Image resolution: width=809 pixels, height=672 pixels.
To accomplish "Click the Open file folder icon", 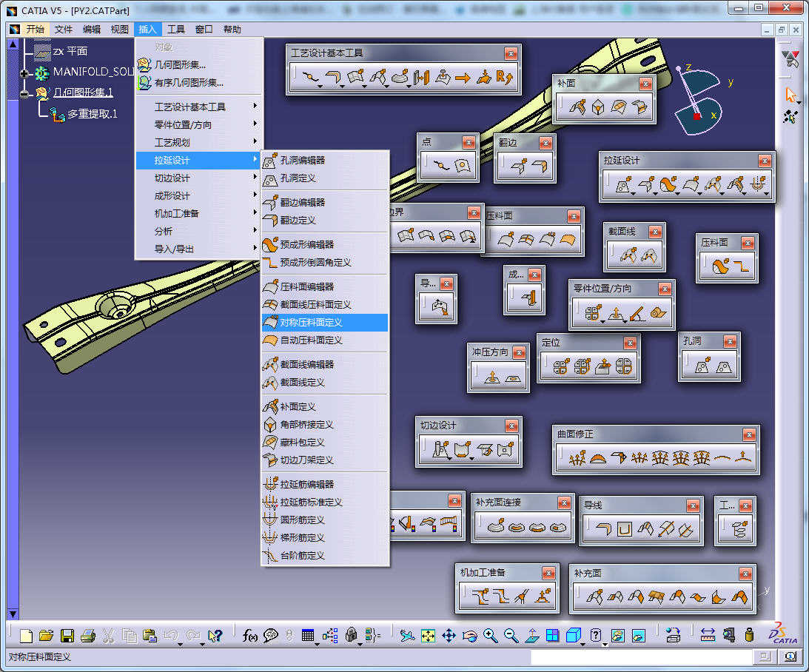I will pyautogui.click(x=46, y=636).
